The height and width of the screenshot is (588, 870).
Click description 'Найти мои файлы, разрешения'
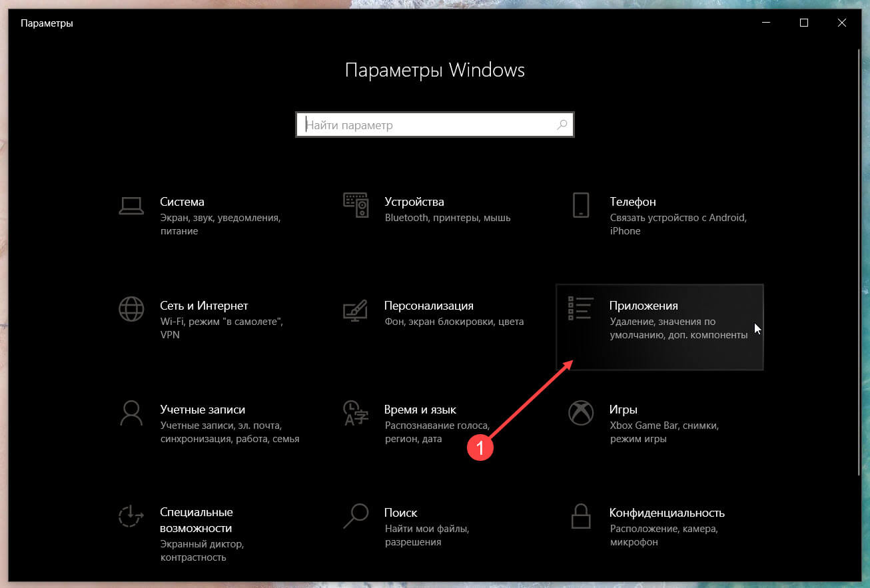coord(427,535)
